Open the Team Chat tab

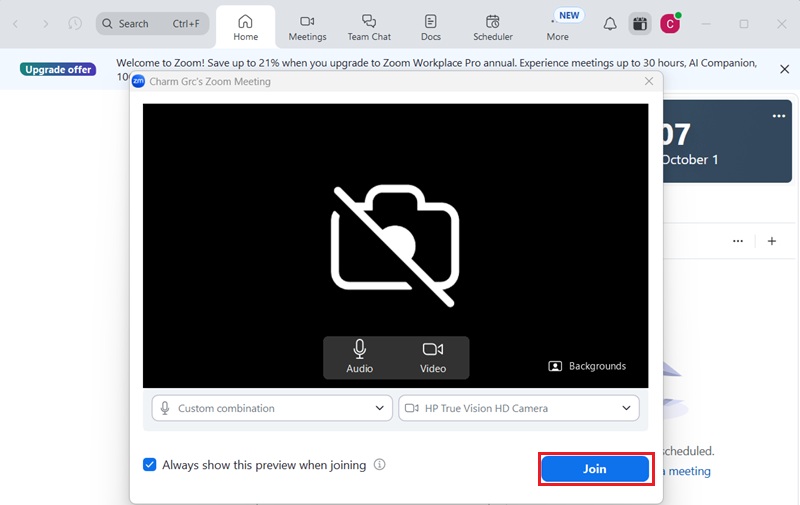point(369,28)
